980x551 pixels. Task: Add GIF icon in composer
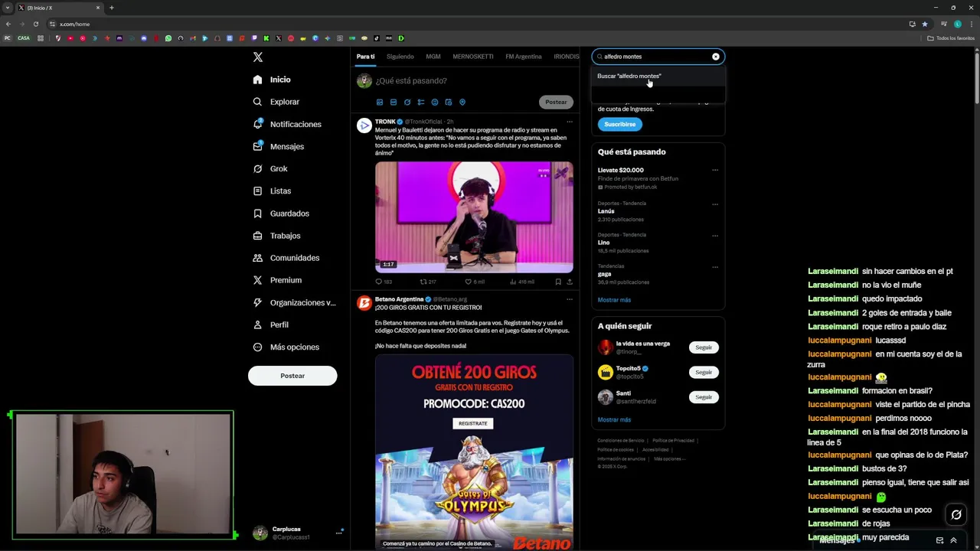pos(394,102)
